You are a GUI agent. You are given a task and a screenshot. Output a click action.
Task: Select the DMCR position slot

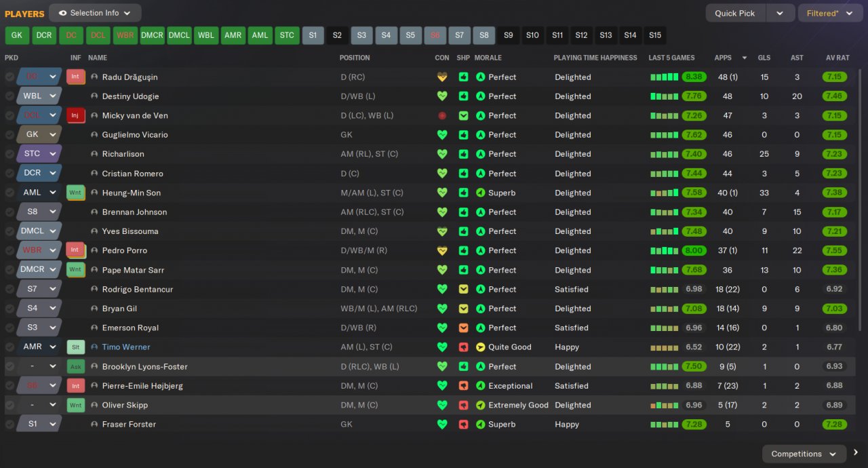(153, 35)
